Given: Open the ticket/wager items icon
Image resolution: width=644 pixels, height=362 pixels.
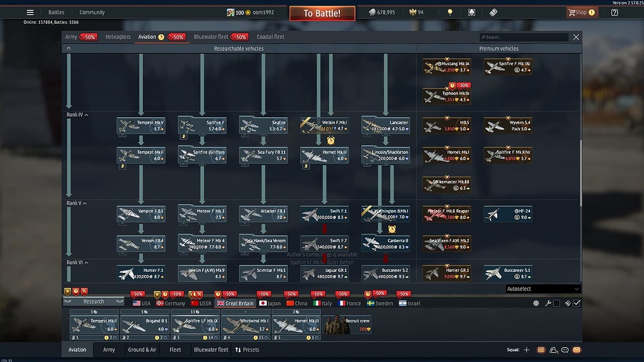Looking at the screenshot, I should (493, 12).
